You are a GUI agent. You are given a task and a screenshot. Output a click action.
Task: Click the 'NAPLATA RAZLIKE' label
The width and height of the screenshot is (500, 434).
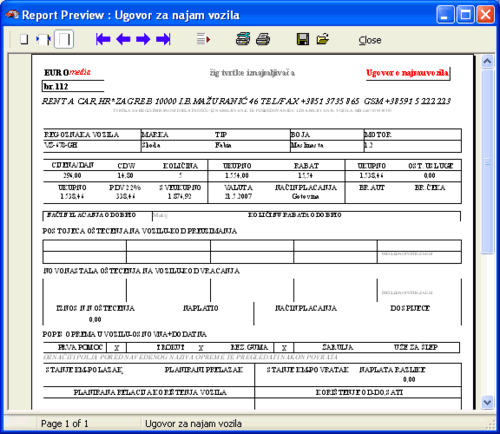click(392, 370)
